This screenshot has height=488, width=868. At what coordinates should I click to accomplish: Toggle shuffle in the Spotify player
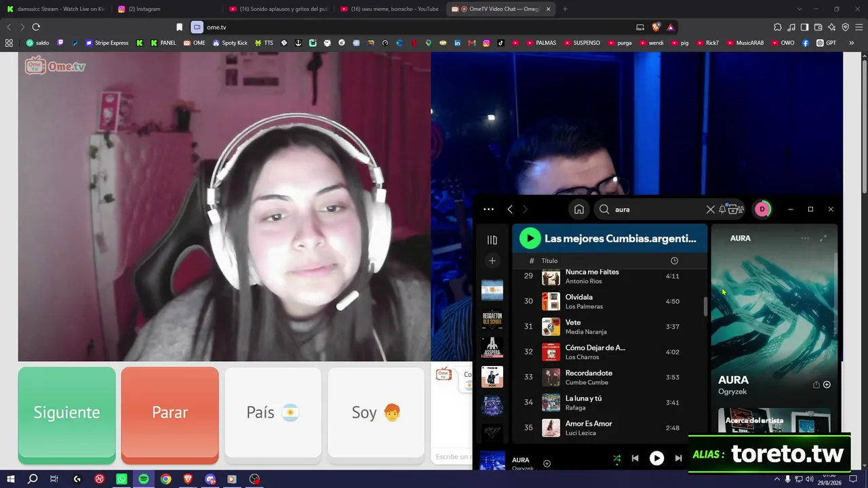point(616,459)
